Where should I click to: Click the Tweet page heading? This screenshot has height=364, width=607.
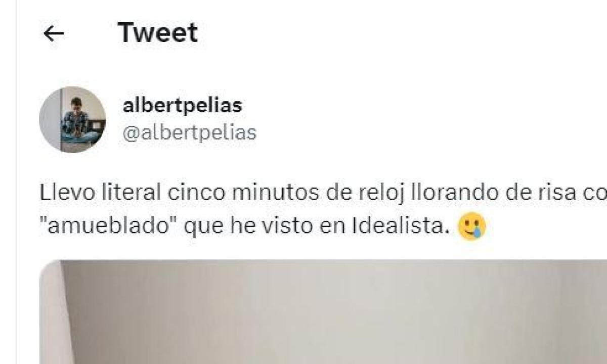coord(158,33)
